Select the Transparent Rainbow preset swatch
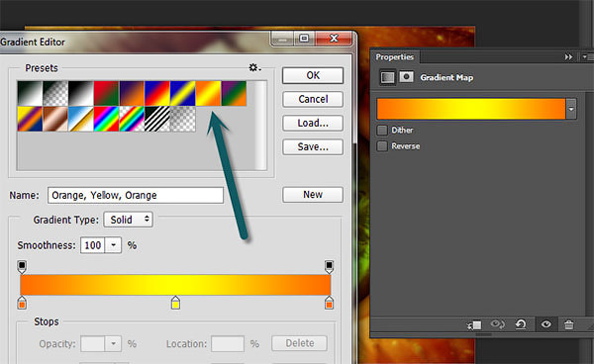Viewport: 594px width, 364px height. point(132,119)
